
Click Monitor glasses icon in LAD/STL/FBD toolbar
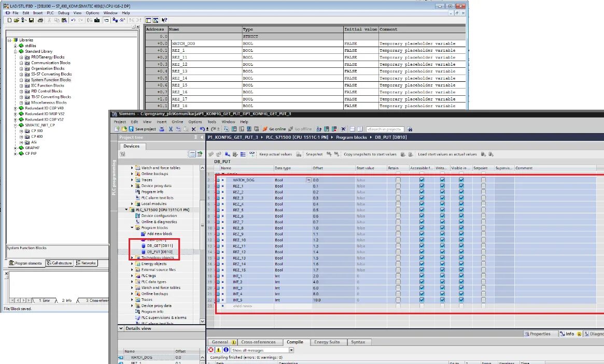[x=122, y=20]
